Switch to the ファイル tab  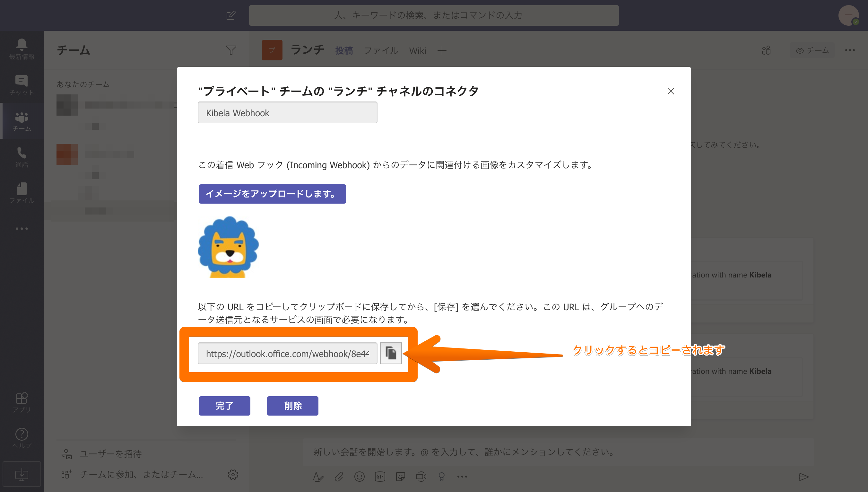[x=381, y=51]
